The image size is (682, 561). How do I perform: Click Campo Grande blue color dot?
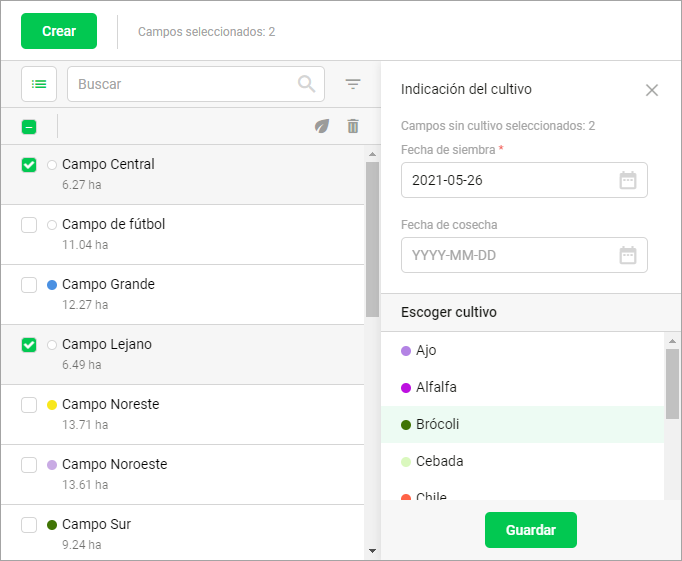click(52, 285)
